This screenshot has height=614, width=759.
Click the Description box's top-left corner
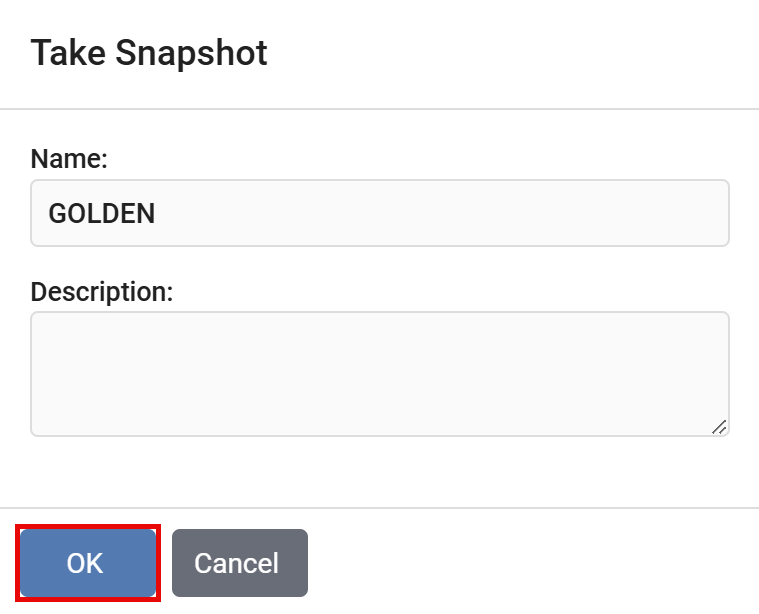(38, 320)
